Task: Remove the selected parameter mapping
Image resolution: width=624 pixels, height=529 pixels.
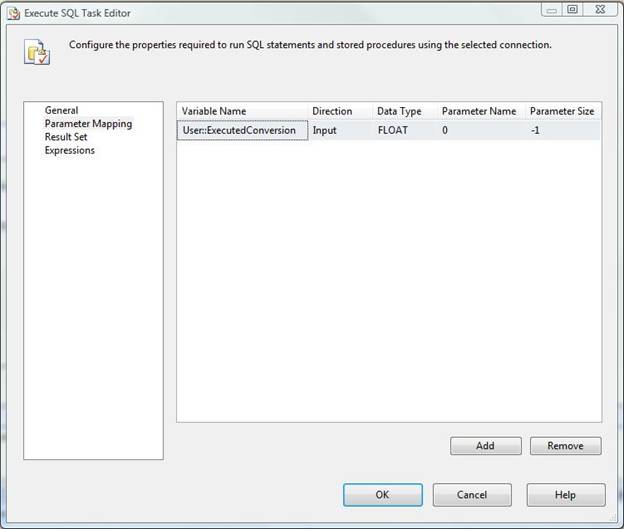Action: 565,445
